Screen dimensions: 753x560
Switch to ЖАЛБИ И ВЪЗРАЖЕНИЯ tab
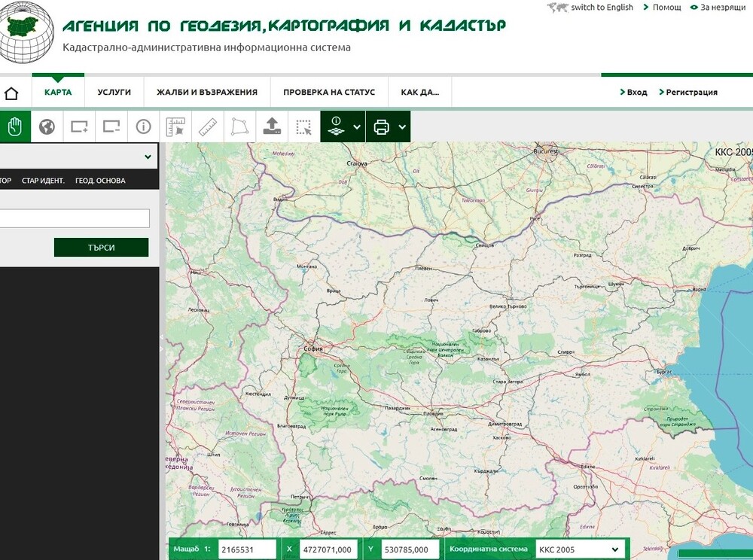(206, 93)
